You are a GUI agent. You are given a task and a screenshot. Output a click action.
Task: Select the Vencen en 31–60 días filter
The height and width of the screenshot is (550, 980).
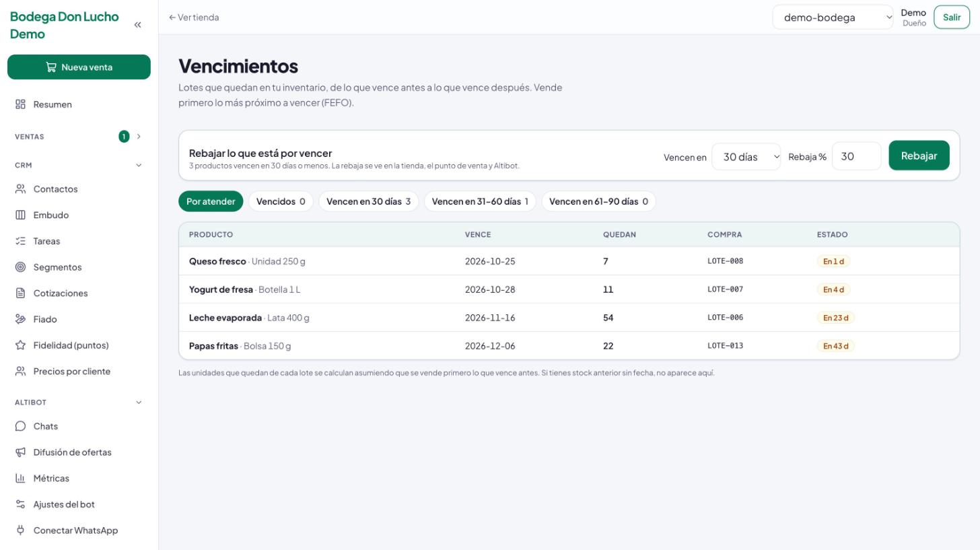point(480,201)
